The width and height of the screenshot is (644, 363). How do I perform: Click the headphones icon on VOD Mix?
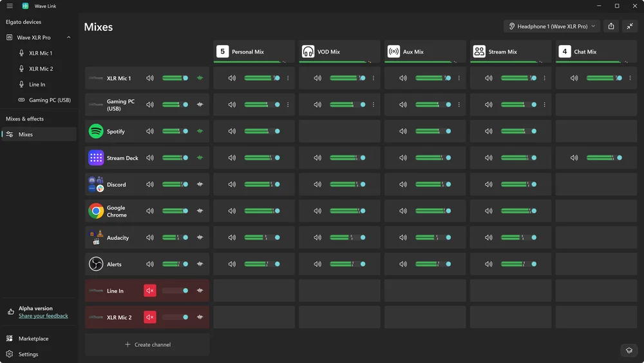coord(308,52)
